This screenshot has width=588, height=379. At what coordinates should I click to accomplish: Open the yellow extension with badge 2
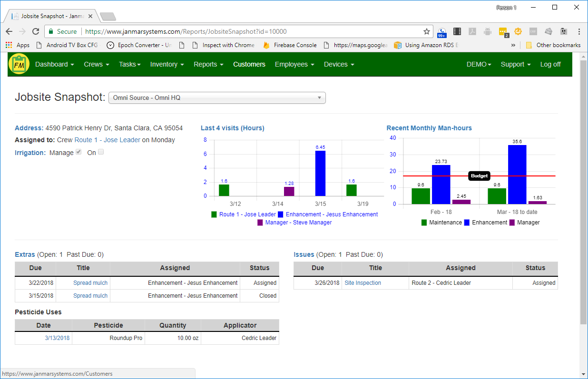click(x=503, y=31)
